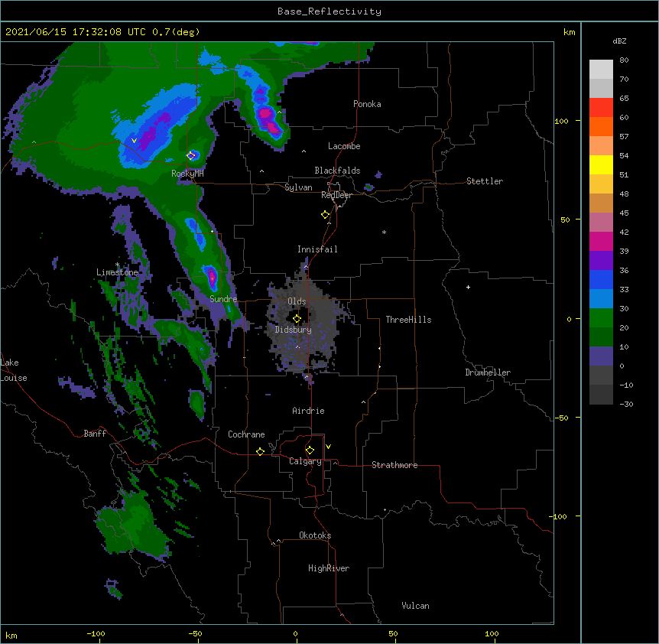Select the white asterisk east of Innisfail
Viewport: 659px width, 644px height.
click(x=384, y=232)
